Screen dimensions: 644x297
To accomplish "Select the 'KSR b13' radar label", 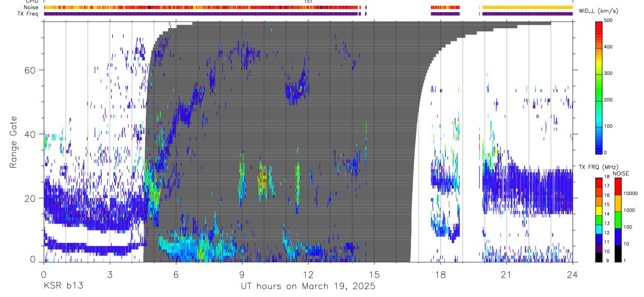I will (62, 287).
